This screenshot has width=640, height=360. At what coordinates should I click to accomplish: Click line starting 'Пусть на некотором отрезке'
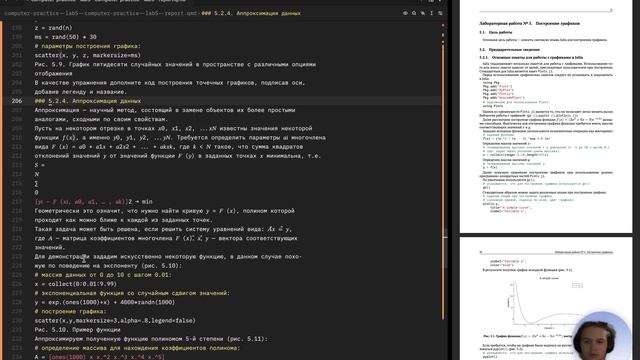coord(173,128)
